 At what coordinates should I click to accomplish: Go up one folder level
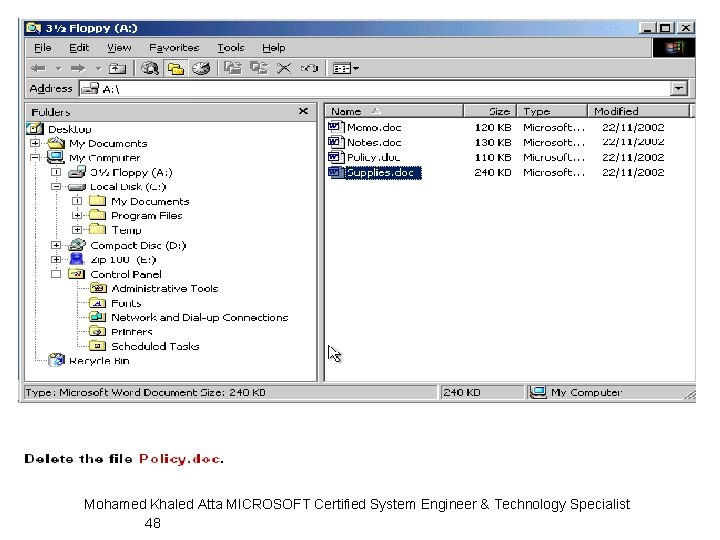117,69
